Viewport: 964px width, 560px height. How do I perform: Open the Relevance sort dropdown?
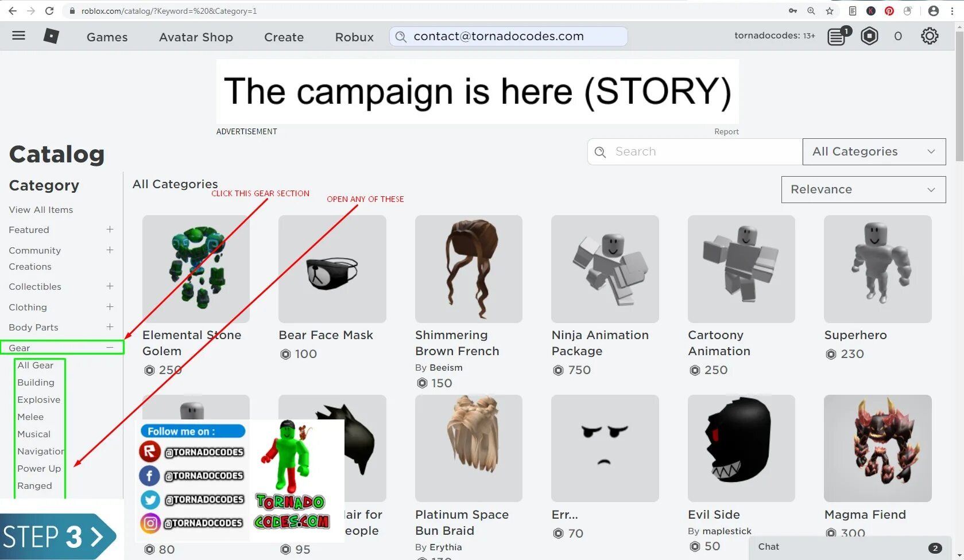[x=863, y=189]
